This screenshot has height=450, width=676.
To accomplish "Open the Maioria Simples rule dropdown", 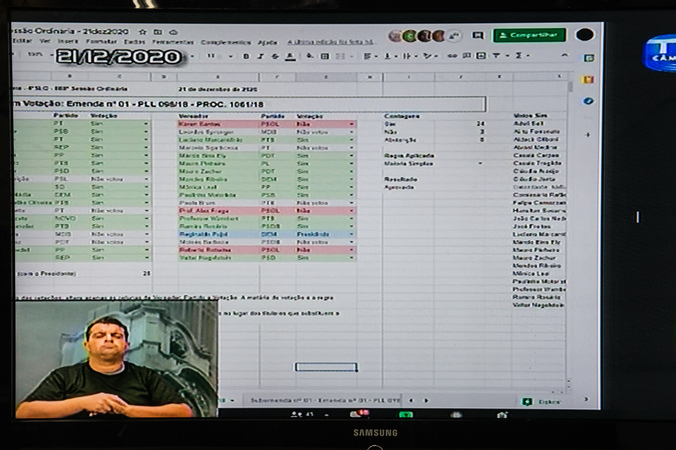I will 480,164.
